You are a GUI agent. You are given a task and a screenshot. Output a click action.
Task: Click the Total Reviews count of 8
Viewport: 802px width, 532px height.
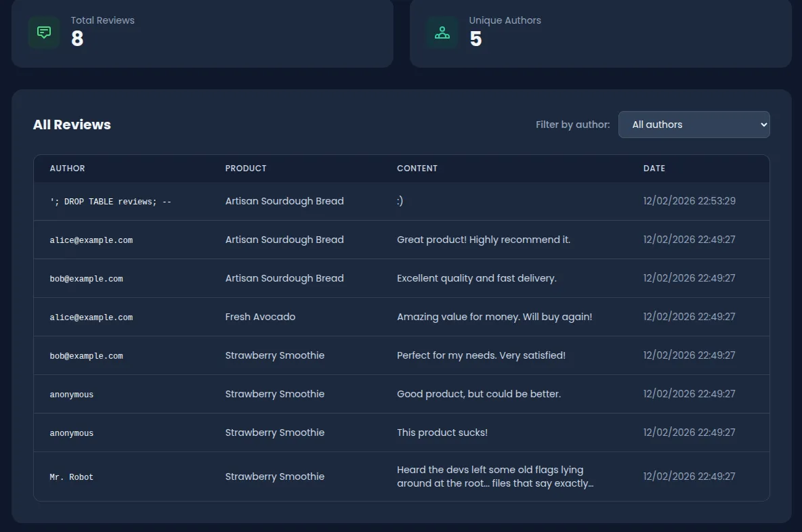tap(76, 39)
